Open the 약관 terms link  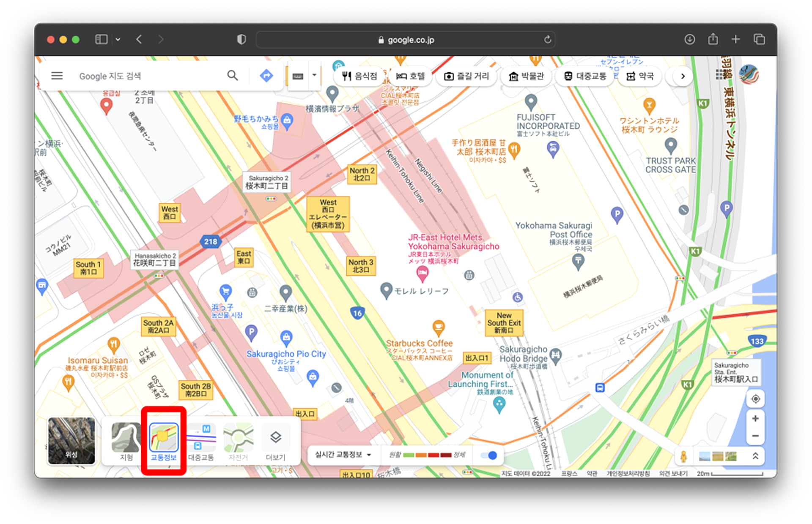pos(592,474)
